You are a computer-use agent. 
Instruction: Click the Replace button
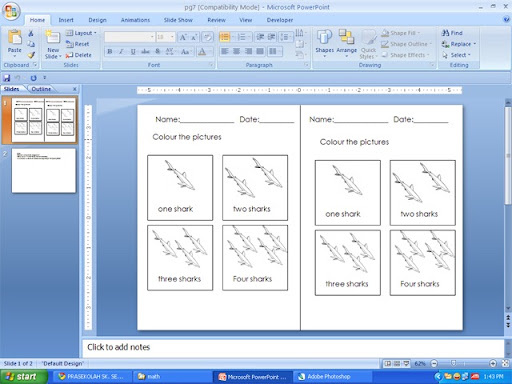pyautogui.click(x=459, y=44)
